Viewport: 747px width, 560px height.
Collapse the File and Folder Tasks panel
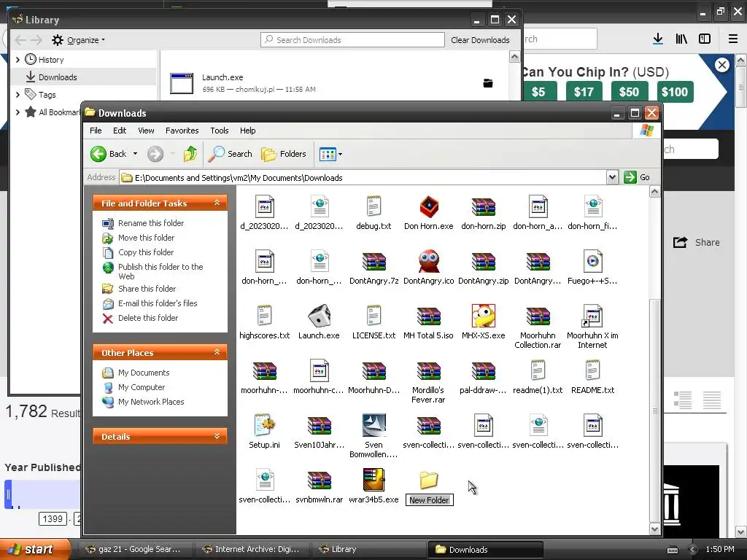[x=217, y=203]
